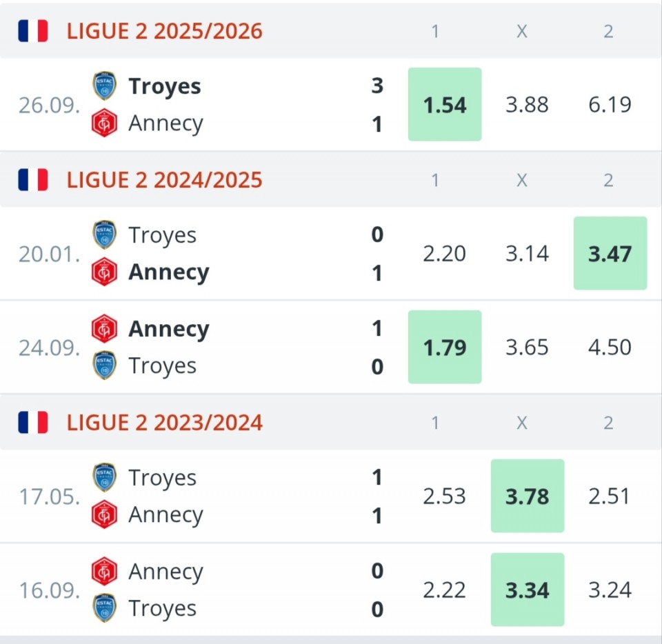This screenshot has height=644, width=662.
Task: Click the French flag beside Ligue 2 2025/2026
Action: coord(32,31)
